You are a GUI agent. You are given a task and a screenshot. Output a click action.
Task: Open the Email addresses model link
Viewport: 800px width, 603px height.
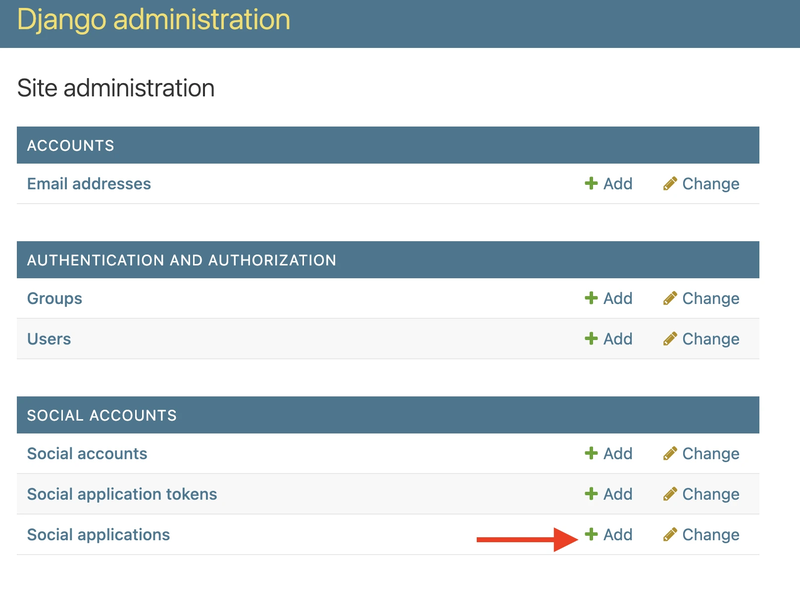[x=89, y=184]
